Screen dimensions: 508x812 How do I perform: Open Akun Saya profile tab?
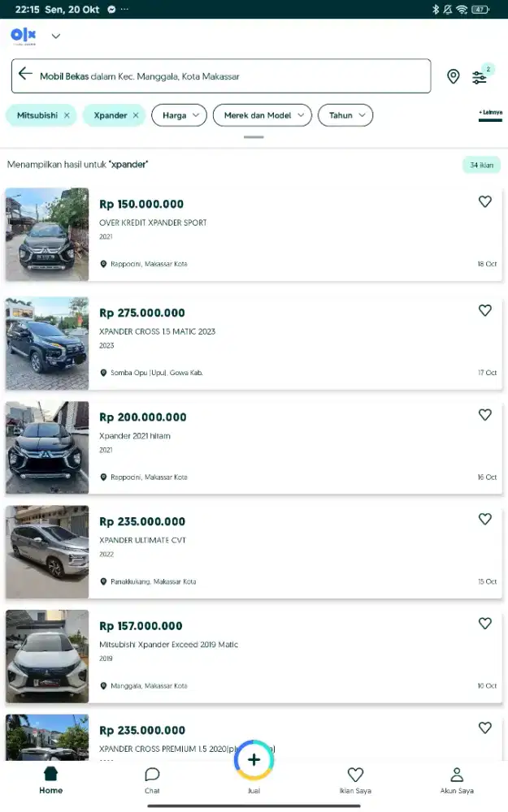coord(457,779)
